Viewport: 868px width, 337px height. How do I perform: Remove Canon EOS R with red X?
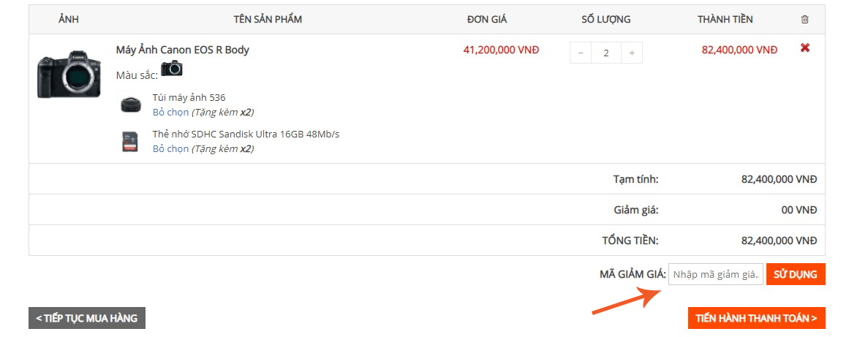(x=805, y=48)
